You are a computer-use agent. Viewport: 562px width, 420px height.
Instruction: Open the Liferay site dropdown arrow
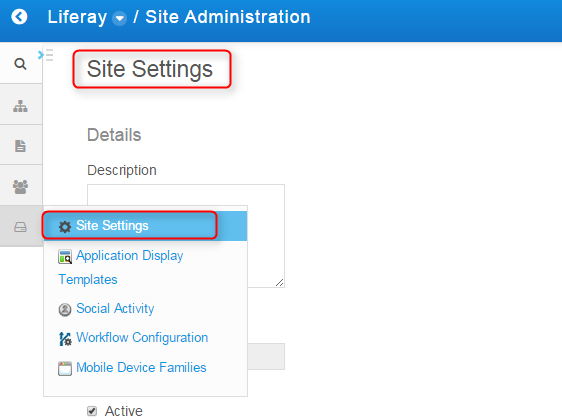click(119, 18)
